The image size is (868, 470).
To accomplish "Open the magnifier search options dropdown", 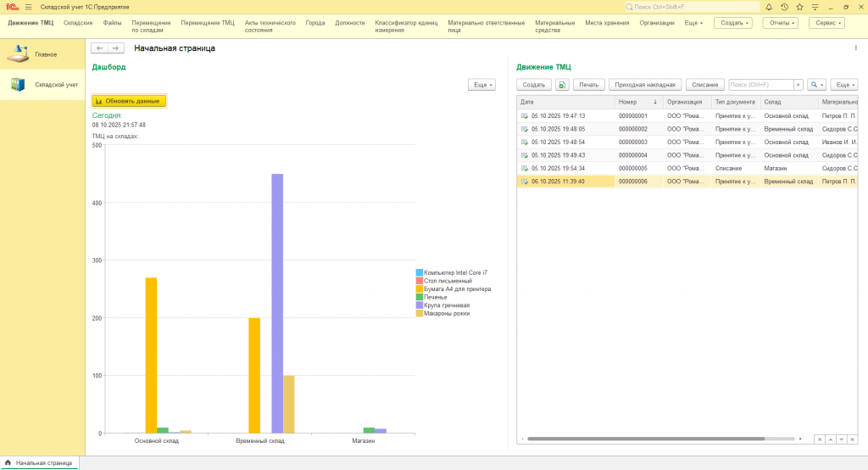I will (816, 85).
